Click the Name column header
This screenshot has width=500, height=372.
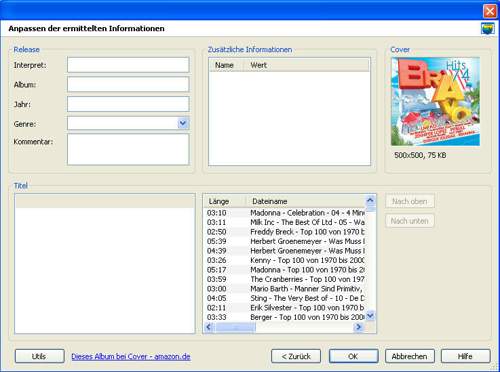pos(226,65)
